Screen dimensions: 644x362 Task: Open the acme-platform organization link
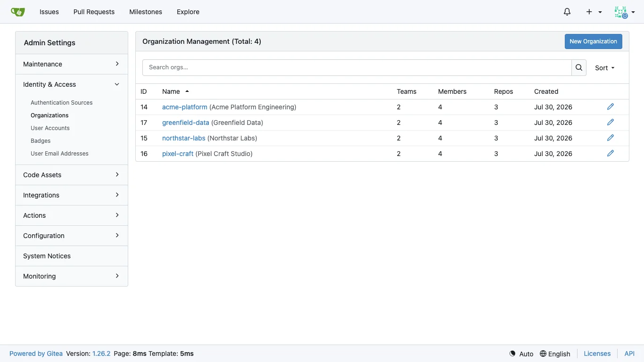185,107
